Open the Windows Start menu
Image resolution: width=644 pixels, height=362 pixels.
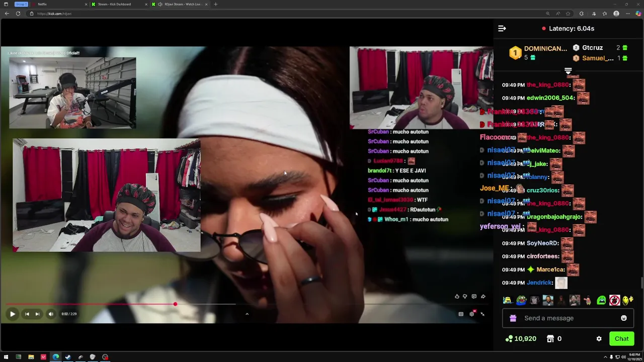pyautogui.click(x=6, y=357)
